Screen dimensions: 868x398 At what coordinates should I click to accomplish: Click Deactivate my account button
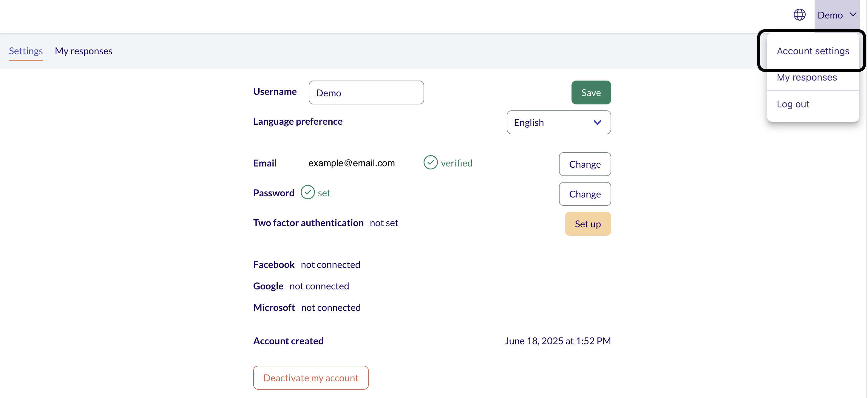point(310,377)
